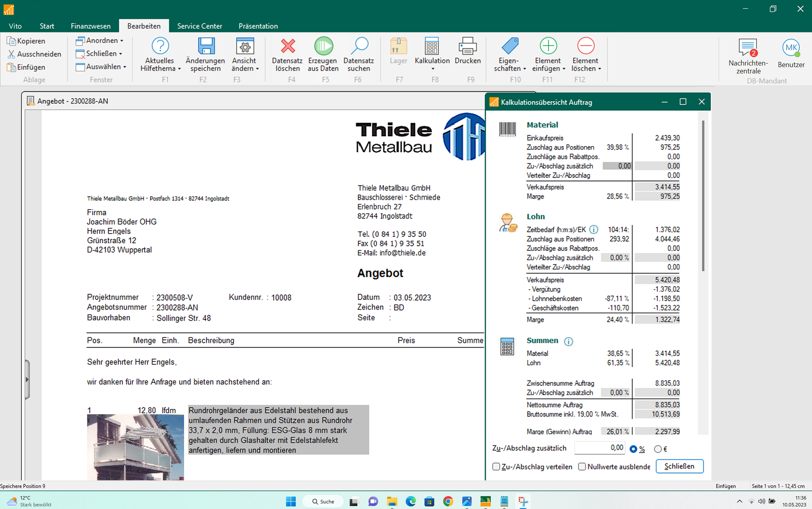Click info icon beside Zeitbedarf

[594, 229]
